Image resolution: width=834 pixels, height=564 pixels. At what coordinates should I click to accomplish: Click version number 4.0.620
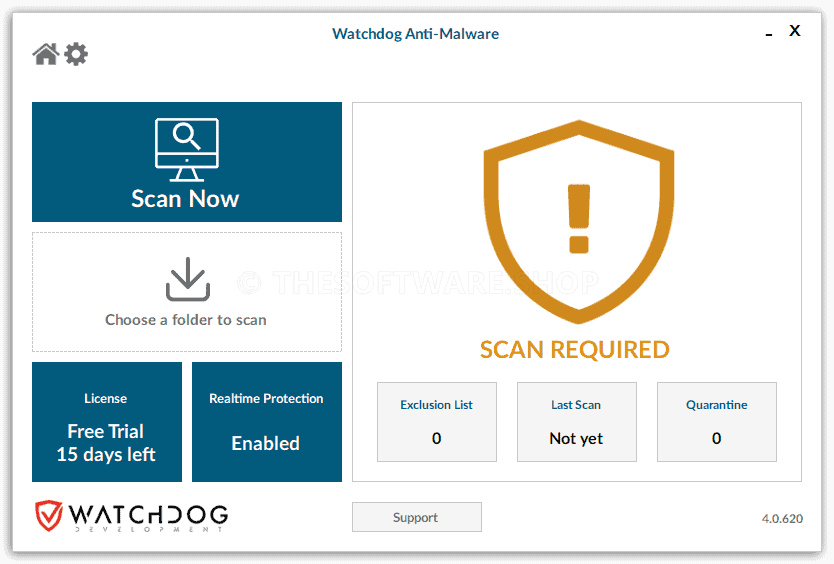click(x=782, y=518)
